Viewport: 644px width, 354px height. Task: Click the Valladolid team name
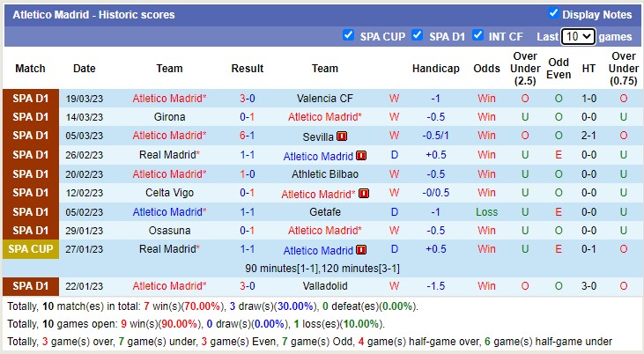click(324, 286)
